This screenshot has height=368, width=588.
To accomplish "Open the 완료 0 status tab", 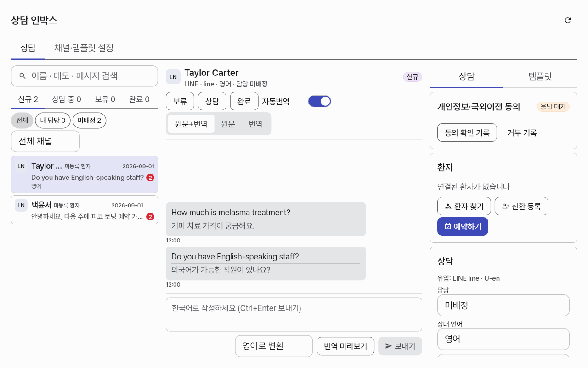I will tap(139, 99).
